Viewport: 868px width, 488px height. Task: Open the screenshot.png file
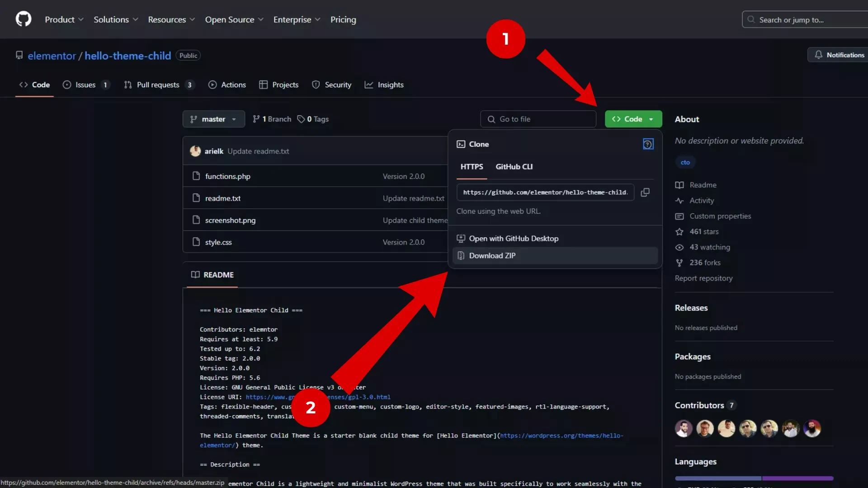(230, 220)
